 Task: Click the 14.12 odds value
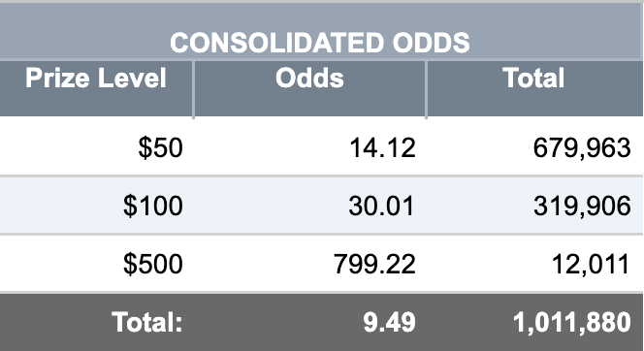coord(382,147)
